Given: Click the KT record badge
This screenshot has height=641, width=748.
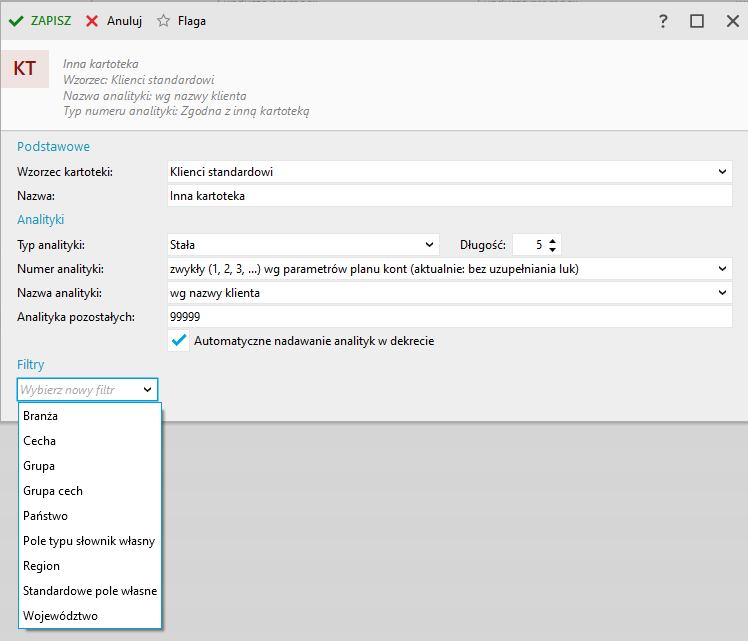Looking at the screenshot, I should click(x=25, y=69).
